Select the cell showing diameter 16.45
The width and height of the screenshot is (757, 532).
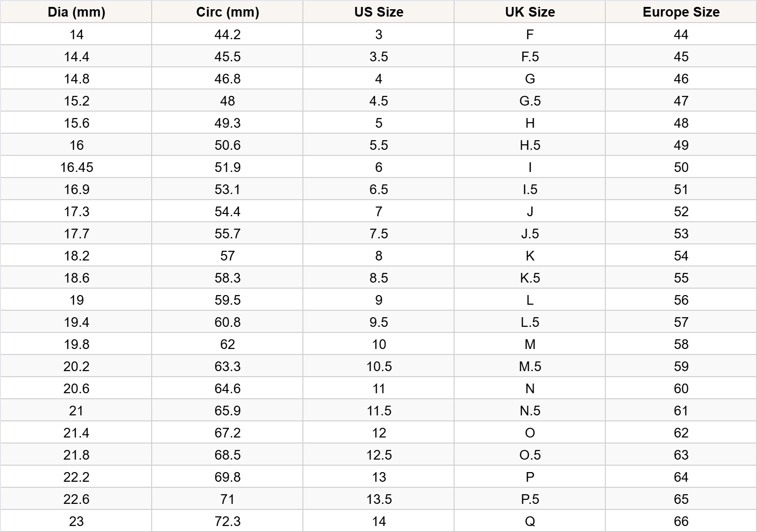click(76, 167)
